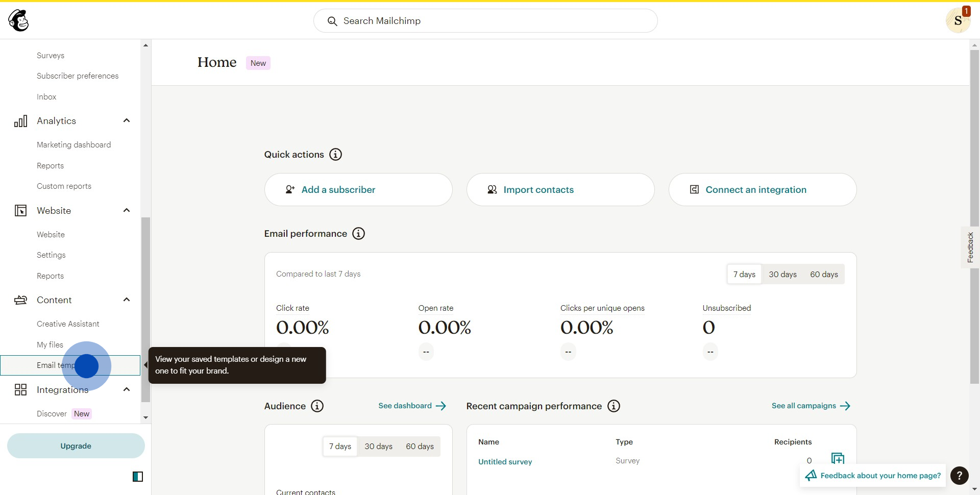Select 30 days in Email performance
The image size is (980, 495).
pos(782,275)
